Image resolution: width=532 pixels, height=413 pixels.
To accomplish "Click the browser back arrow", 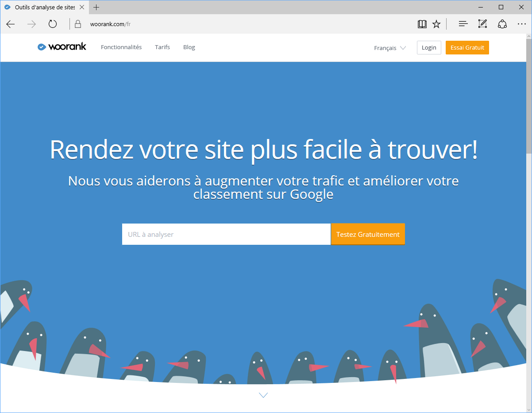I will coord(11,24).
